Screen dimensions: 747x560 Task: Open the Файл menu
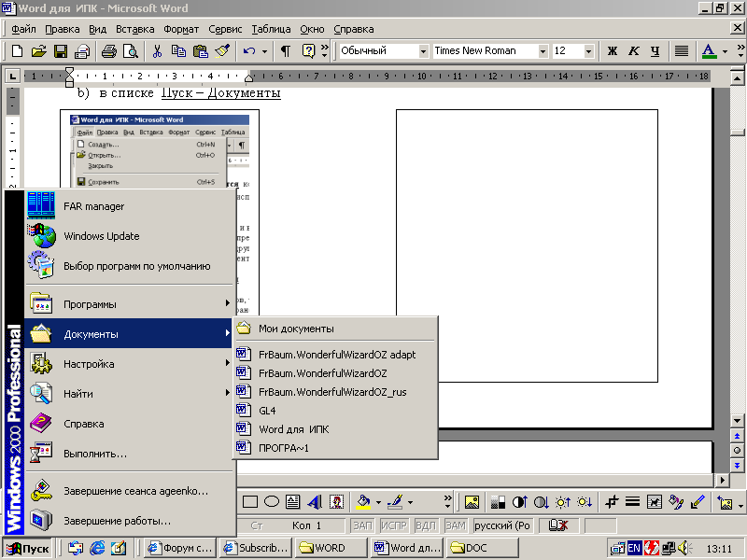(23, 29)
